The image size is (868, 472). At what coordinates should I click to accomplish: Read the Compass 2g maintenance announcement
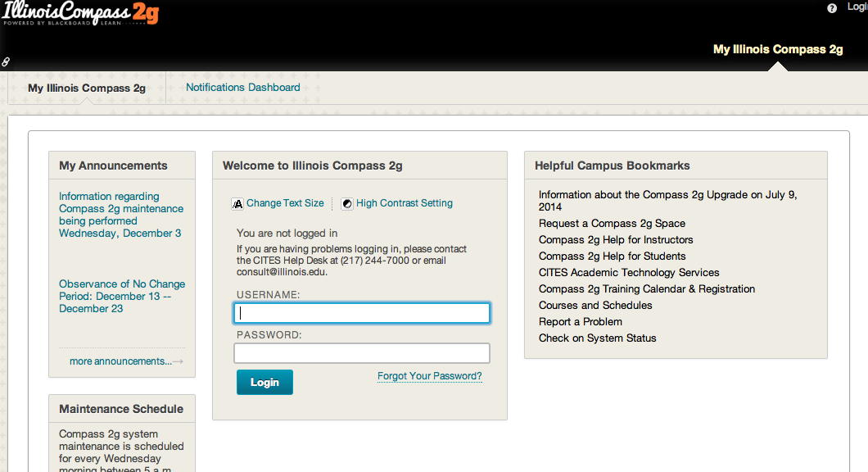click(x=120, y=215)
